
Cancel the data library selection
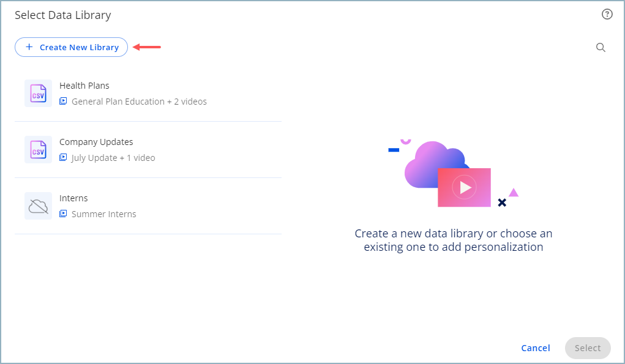[x=535, y=348]
